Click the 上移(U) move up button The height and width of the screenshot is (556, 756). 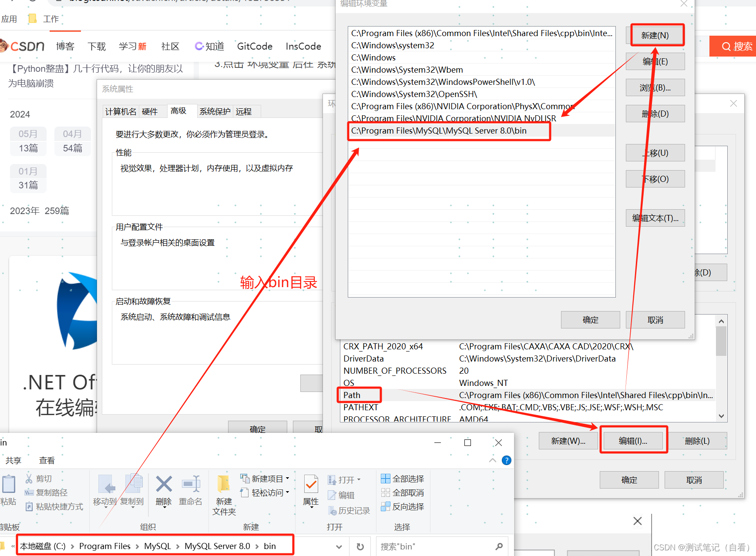pos(655,153)
